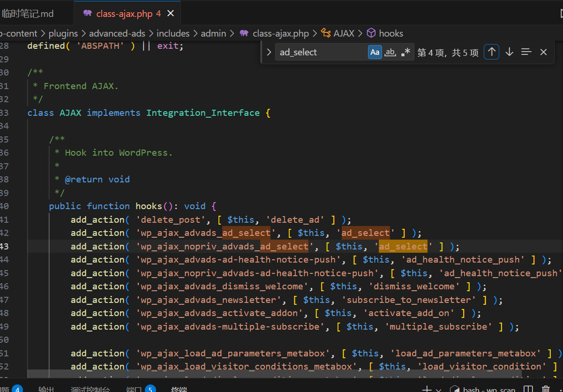Open 'hooks' method breadcrumb
The image size is (563, 392).
pyautogui.click(x=391, y=33)
